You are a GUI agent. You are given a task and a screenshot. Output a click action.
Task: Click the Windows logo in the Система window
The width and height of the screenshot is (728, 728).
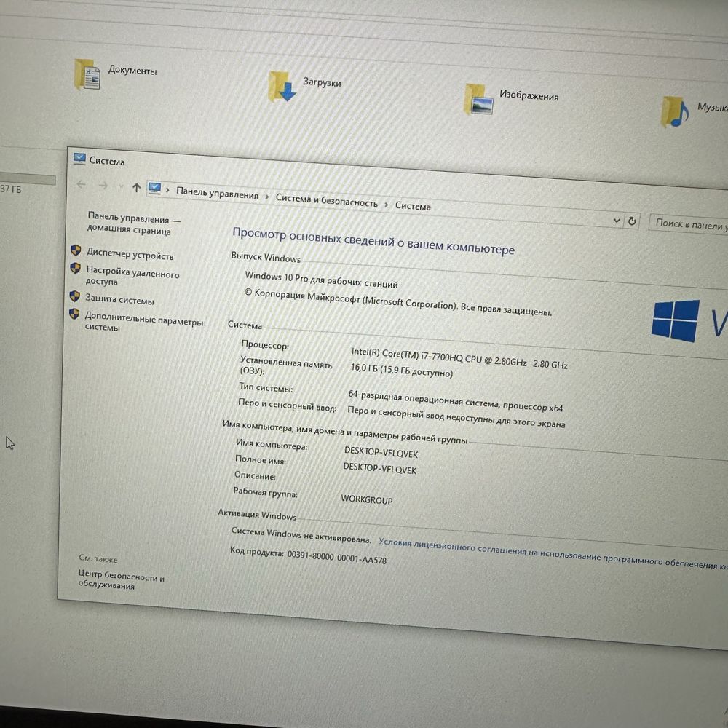click(x=676, y=320)
